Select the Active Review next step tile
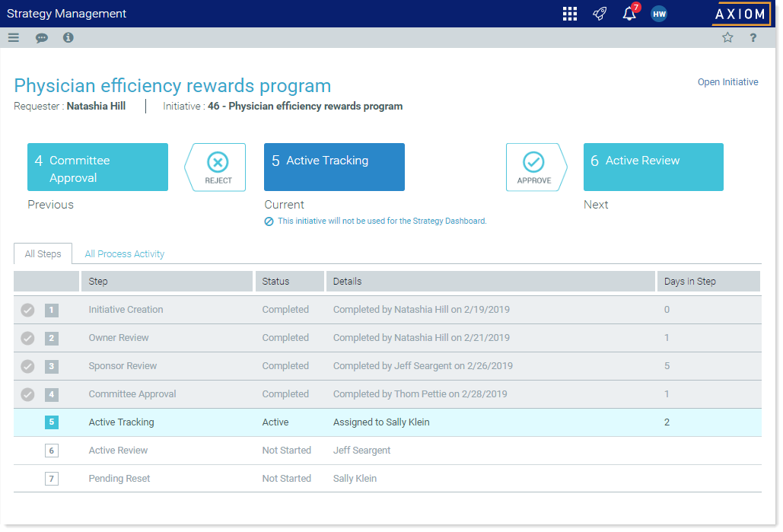783x532 pixels. pos(653,167)
